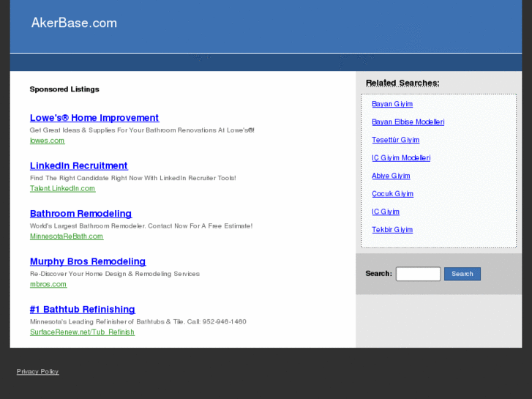Viewport: 532px width, 399px height.
Task: Click the AkerBase.com site title
Action: (x=74, y=23)
